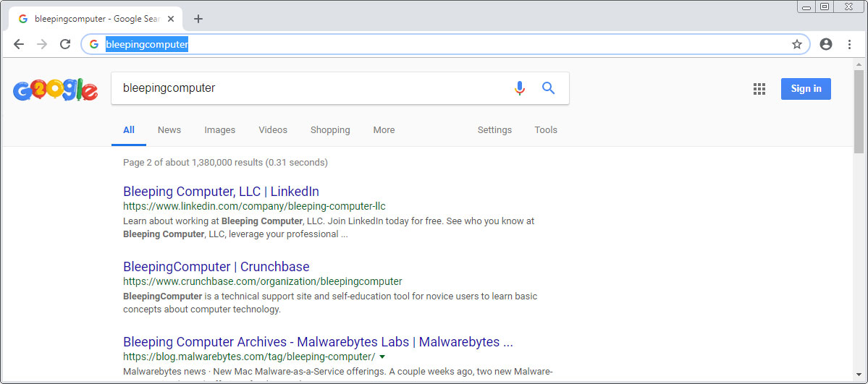868x384 pixels.
Task: Open the More search categories menu
Action: pyautogui.click(x=384, y=130)
